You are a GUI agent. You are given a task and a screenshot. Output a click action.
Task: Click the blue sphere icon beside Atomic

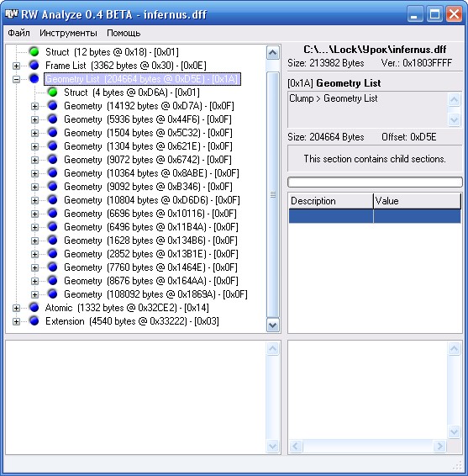(x=34, y=307)
